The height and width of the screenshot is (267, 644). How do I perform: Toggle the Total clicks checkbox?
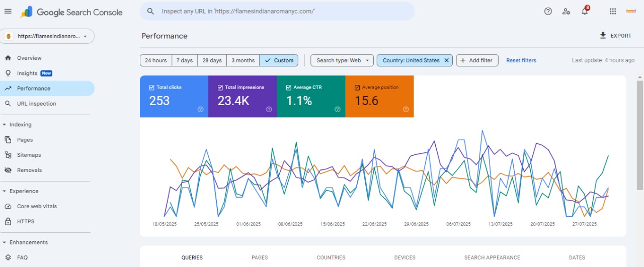pyautogui.click(x=152, y=87)
